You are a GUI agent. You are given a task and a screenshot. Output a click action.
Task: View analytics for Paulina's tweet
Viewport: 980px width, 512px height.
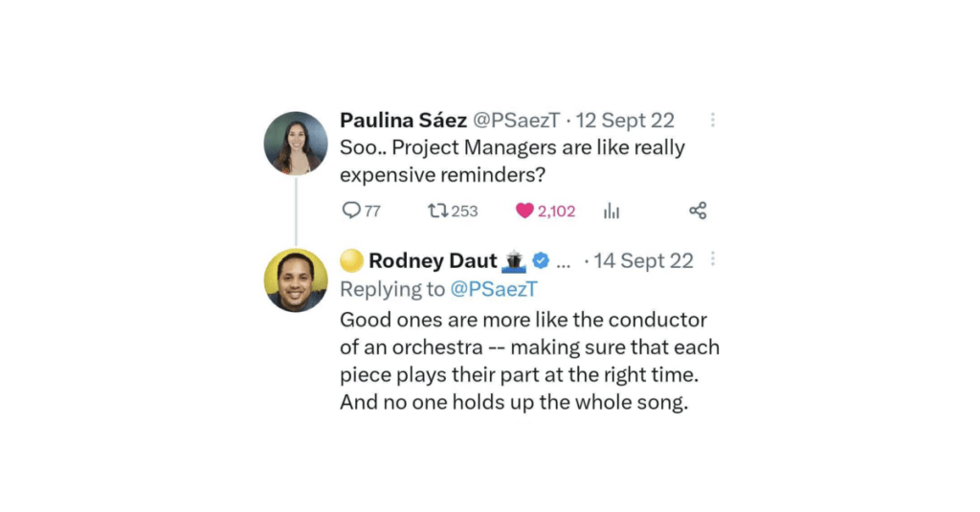612,211
